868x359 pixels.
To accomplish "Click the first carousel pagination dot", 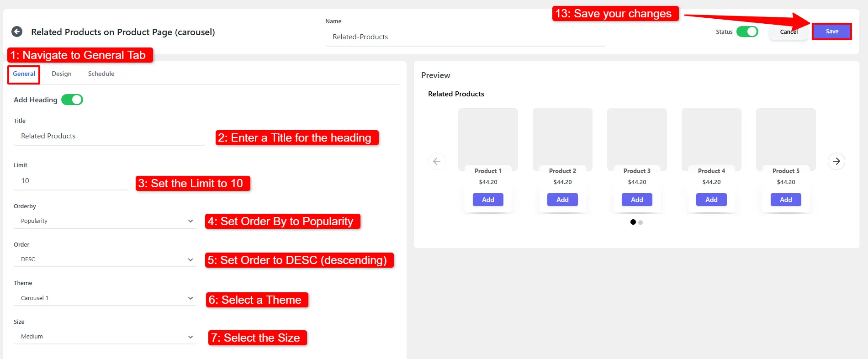I will pyautogui.click(x=633, y=222).
